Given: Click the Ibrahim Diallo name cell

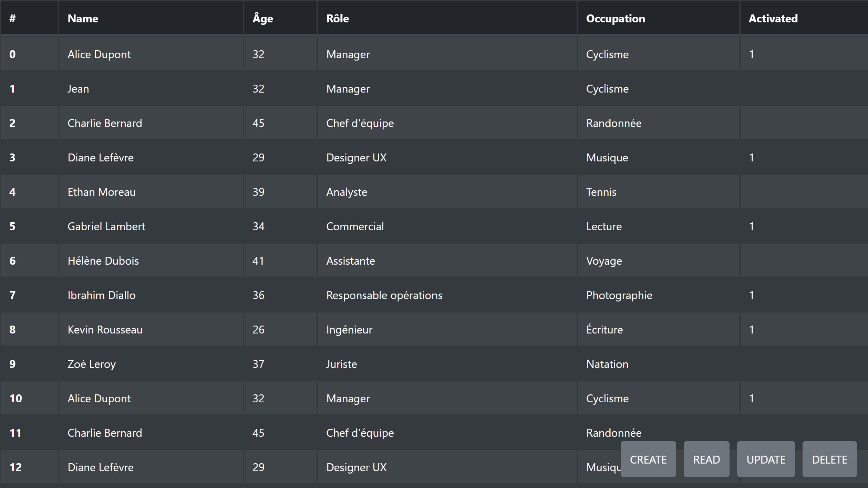Looking at the screenshot, I should [x=151, y=295].
